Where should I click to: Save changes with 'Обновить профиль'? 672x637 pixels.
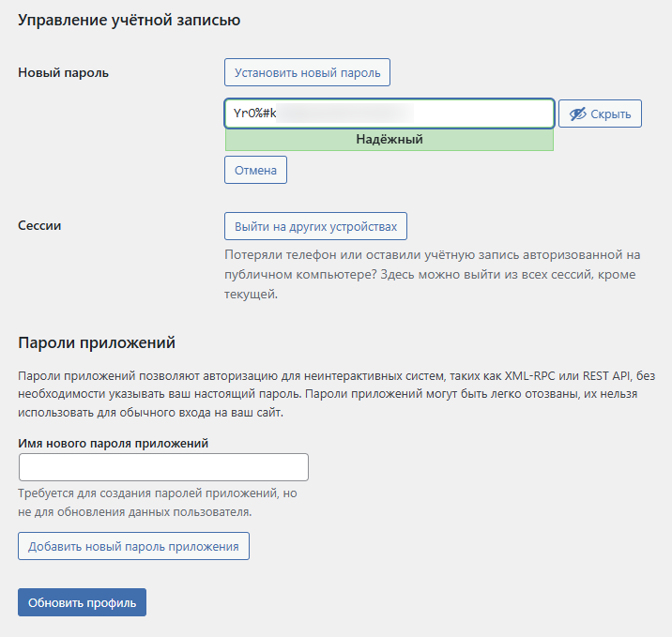coord(82,602)
